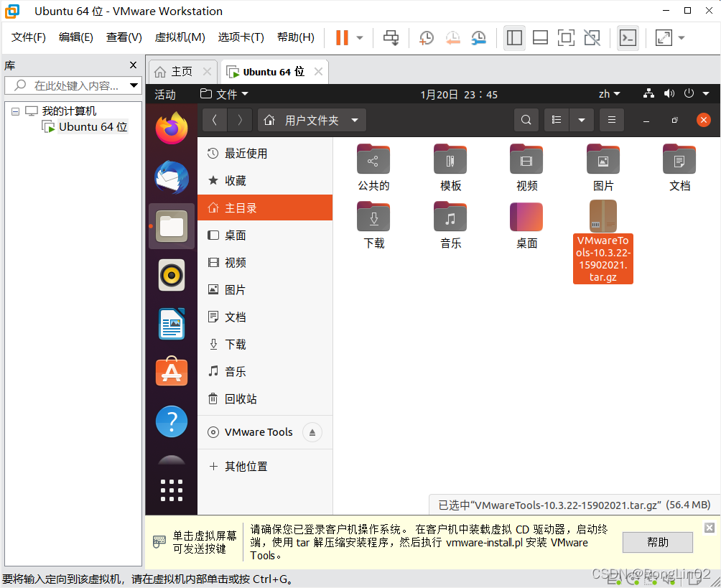Screen dimensions: 721x588
Task: Click the Files icon in the dock
Action: 172,226
